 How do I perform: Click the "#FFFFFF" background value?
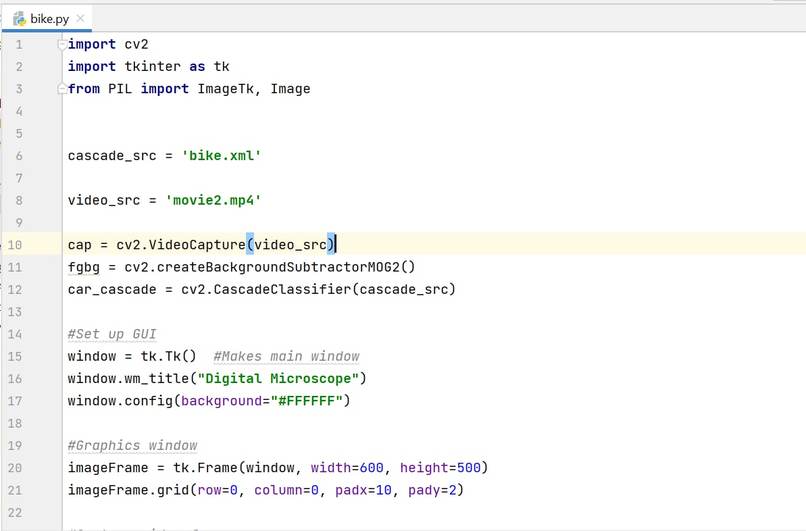306,401
